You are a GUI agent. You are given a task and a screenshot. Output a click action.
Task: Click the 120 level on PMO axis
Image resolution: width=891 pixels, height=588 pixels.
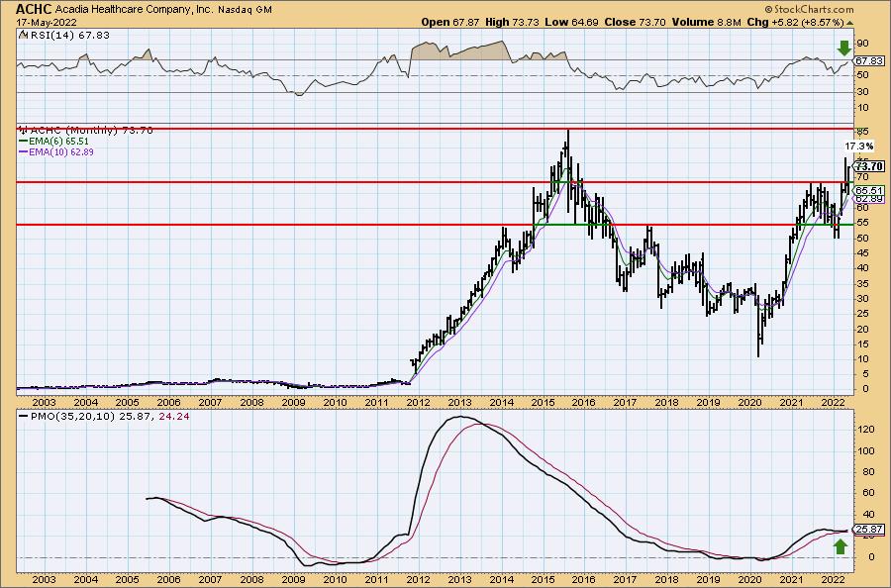click(x=864, y=430)
